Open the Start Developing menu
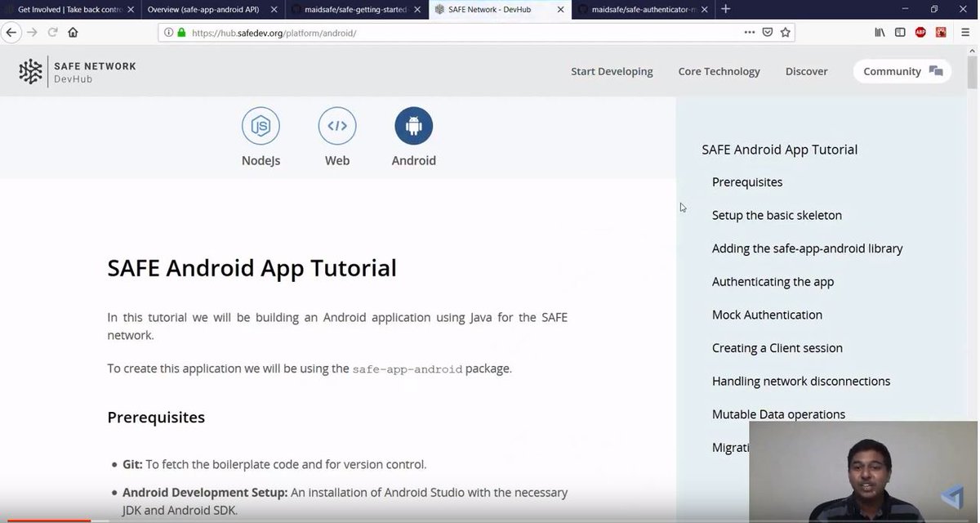Viewport: 980px width, 523px height. [x=611, y=71]
